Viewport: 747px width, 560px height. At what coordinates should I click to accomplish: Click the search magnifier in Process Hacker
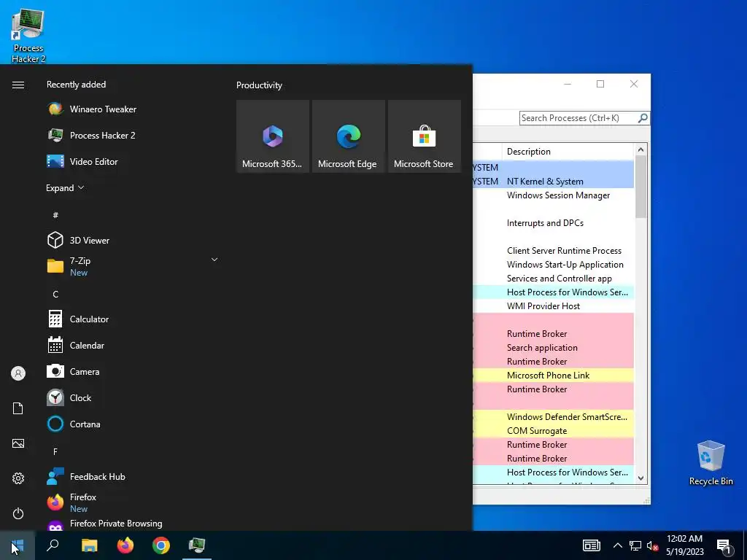[x=643, y=117]
